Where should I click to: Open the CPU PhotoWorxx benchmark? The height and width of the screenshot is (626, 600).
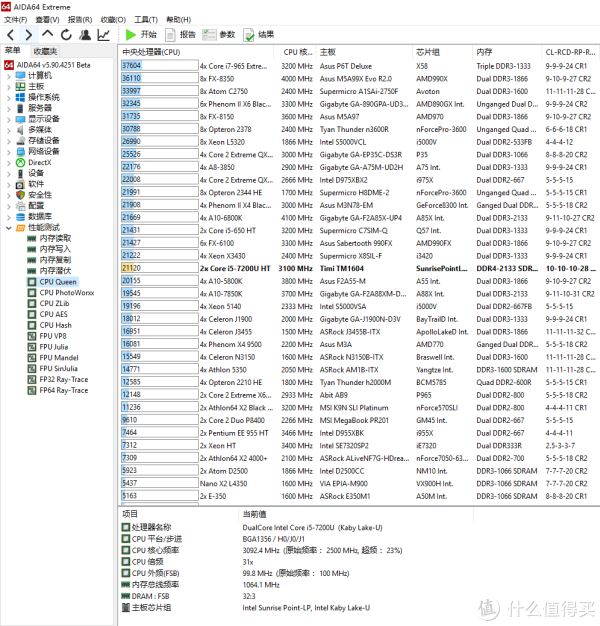[67, 293]
